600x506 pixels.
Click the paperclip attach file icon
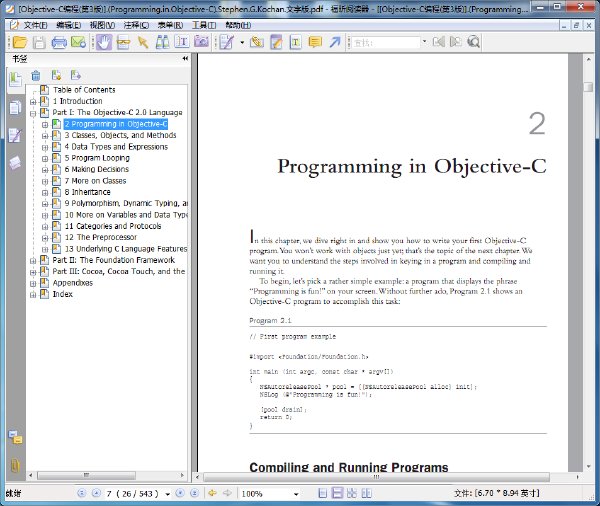pos(257,42)
